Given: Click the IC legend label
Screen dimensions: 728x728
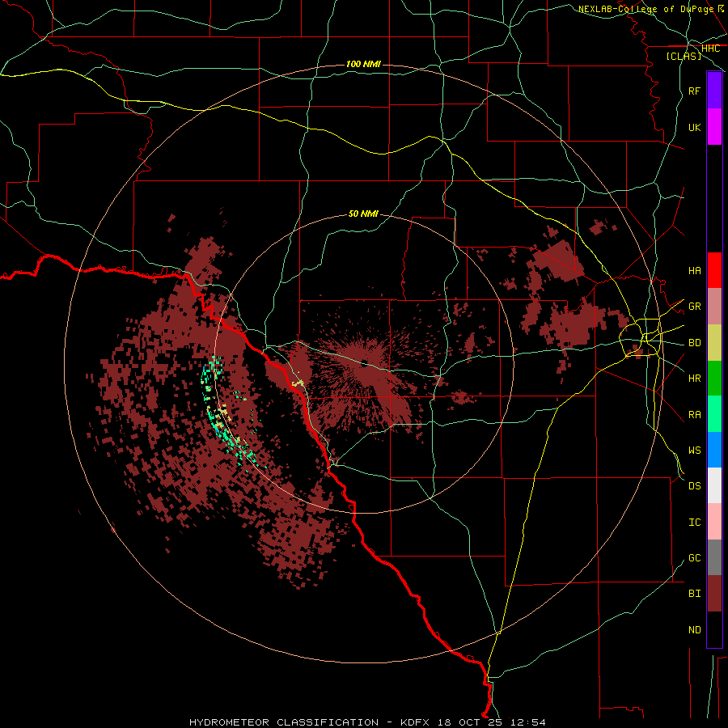Looking at the screenshot, I should click(x=694, y=522).
